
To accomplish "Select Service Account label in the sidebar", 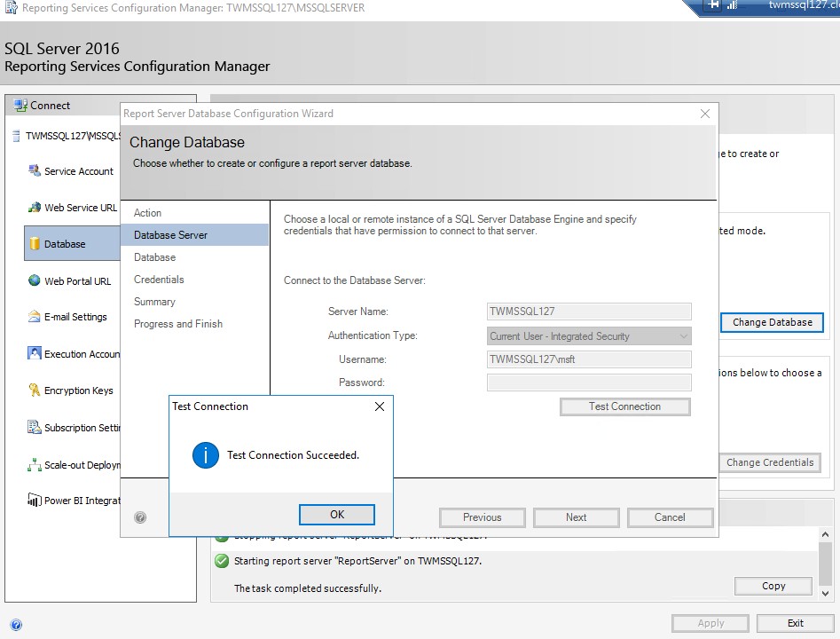I will 79,171.
